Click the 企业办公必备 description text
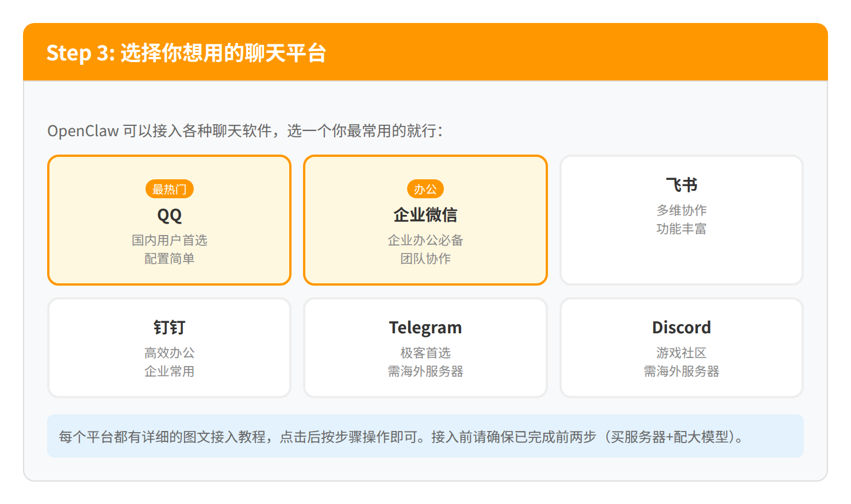The height and width of the screenshot is (504, 851). click(x=425, y=240)
